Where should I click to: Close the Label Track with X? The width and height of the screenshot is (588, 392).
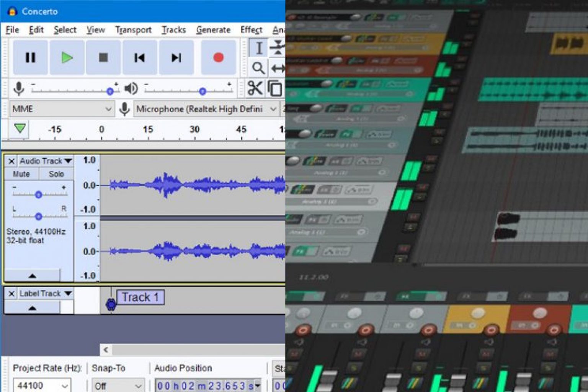tap(11, 294)
